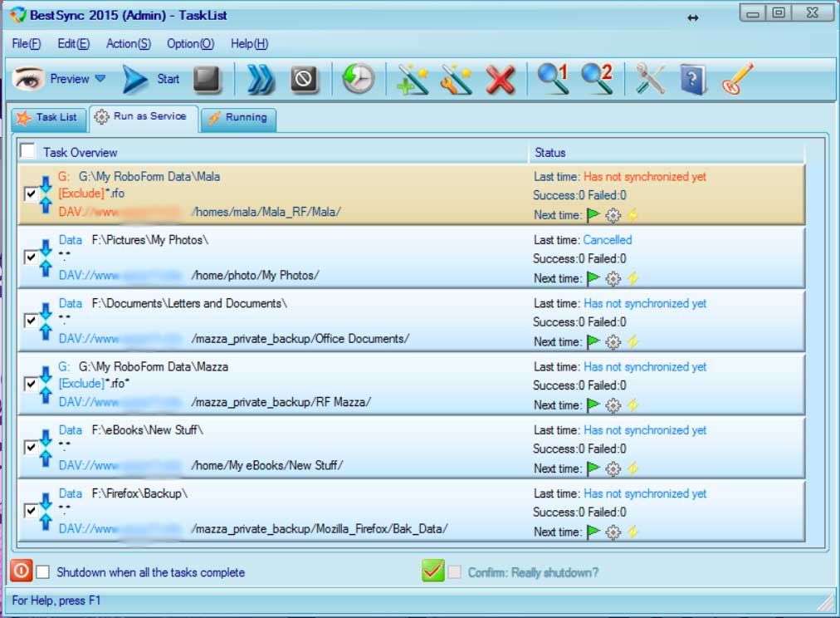840x618 pixels.
Task: Open the wrench and screwdriver options icon
Action: [650, 80]
